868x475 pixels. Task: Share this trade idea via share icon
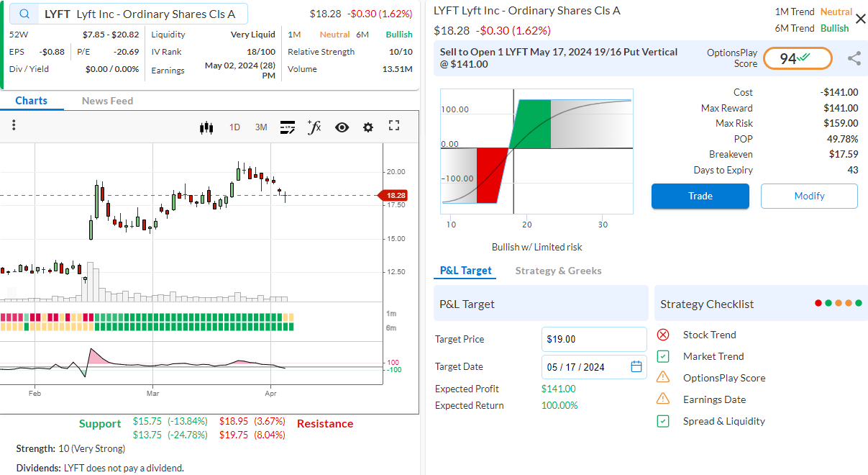pyautogui.click(x=854, y=59)
